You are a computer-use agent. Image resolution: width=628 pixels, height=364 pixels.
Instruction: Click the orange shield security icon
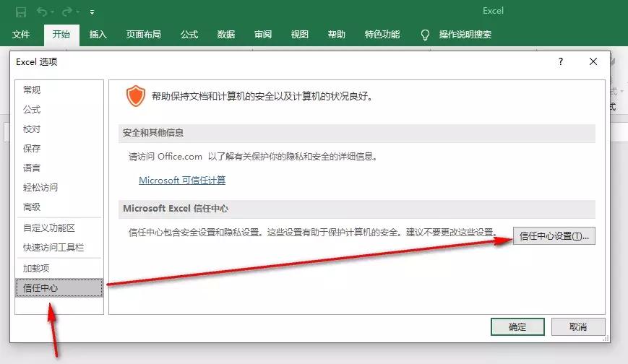point(135,96)
